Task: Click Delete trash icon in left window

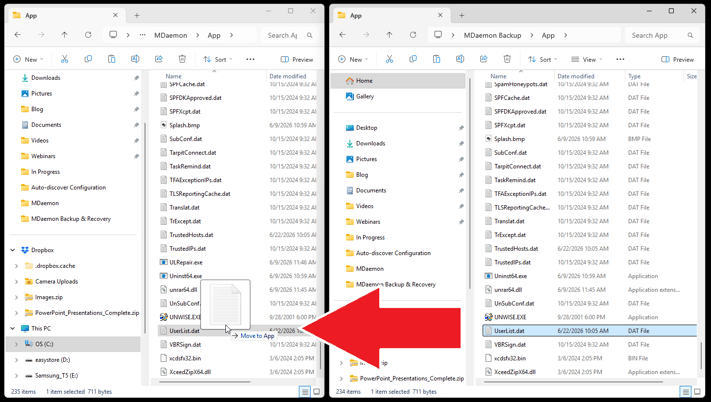Action: pyautogui.click(x=182, y=59)
